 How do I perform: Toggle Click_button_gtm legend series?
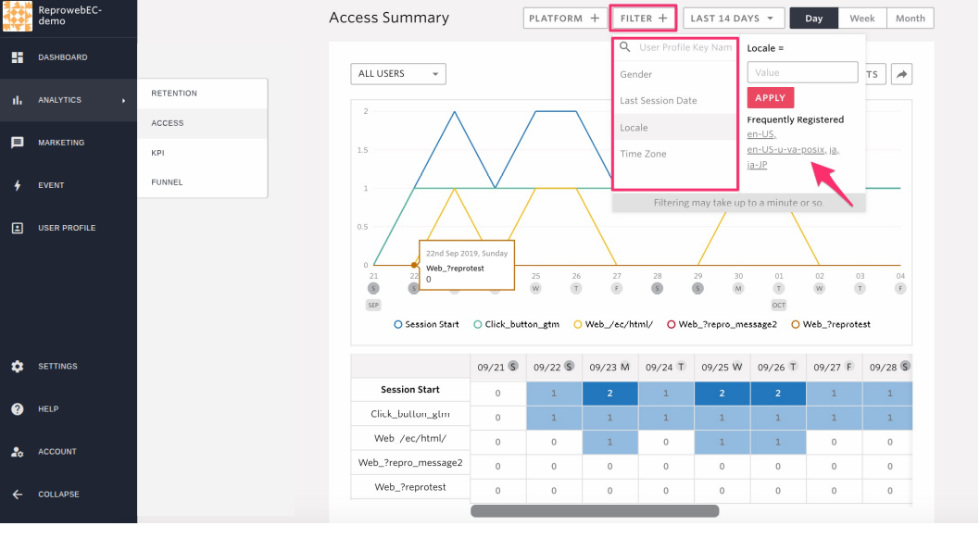click(x=516, y=324)
